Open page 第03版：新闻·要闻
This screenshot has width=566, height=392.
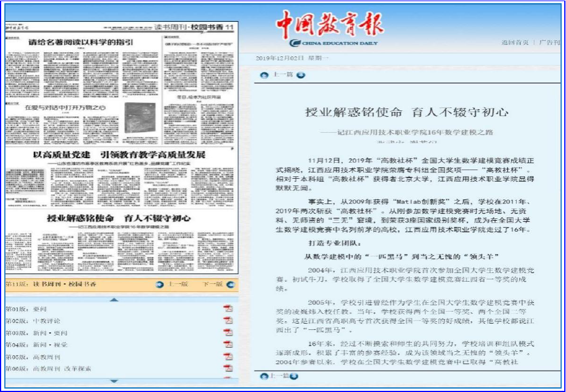click(x=36, y=333)
